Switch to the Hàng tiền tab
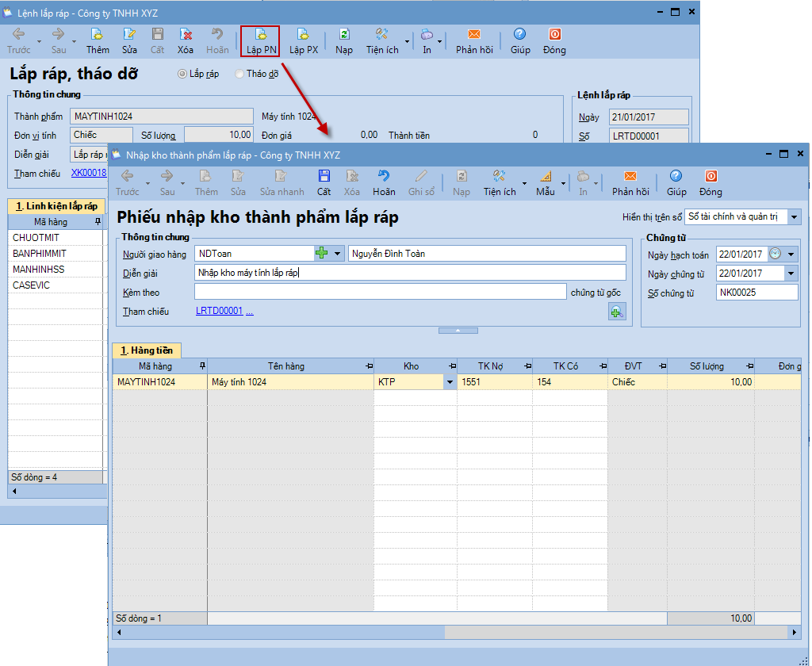812x666 pixels. tap(147, 350)
